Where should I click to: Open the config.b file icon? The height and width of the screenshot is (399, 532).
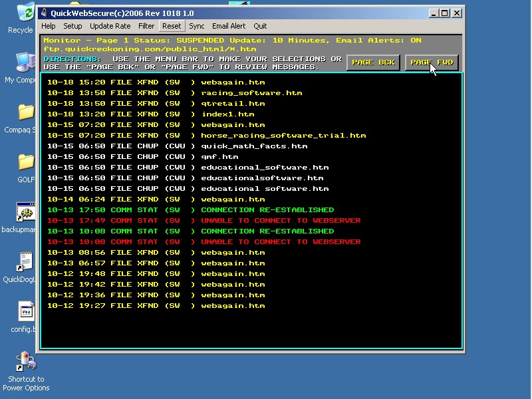pos(25,311)
